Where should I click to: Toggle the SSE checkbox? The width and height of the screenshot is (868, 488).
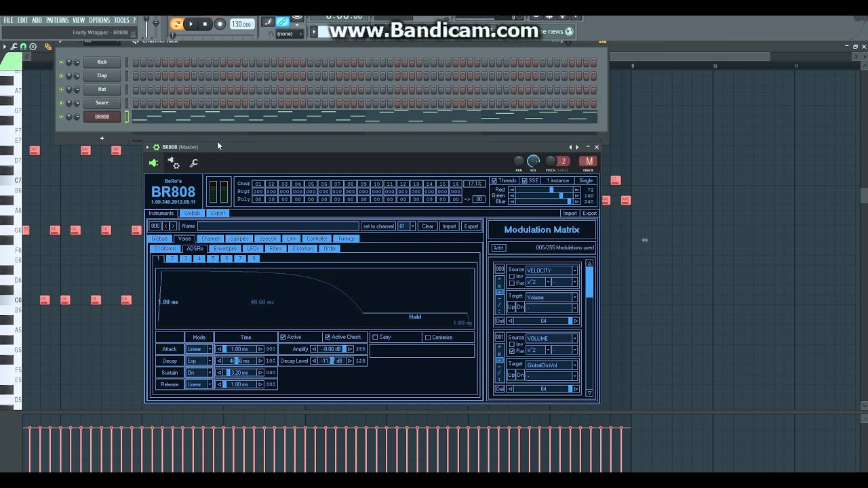tap(524, 181)
